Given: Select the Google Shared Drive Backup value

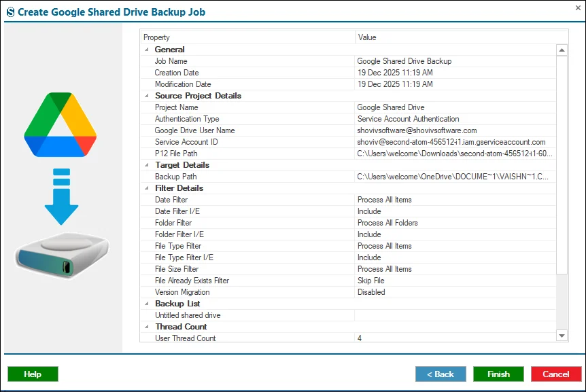Looking at the screenshot, I should pos(404,61).
